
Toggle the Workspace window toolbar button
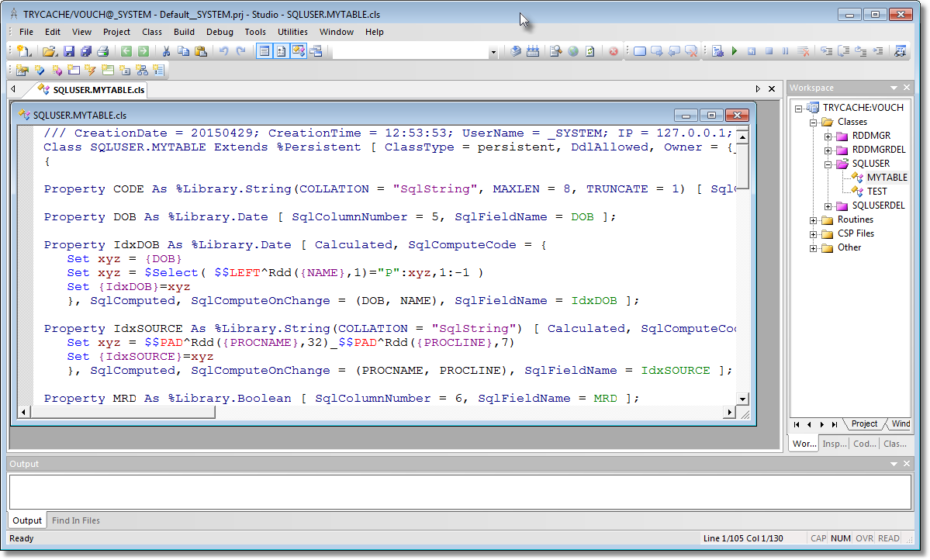[x=299, y=52]
